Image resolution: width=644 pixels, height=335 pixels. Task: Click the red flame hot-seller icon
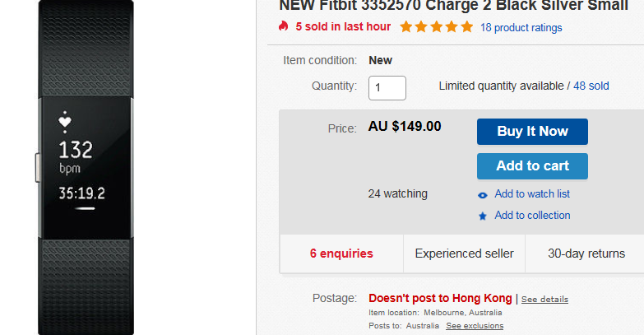(283, 26)
